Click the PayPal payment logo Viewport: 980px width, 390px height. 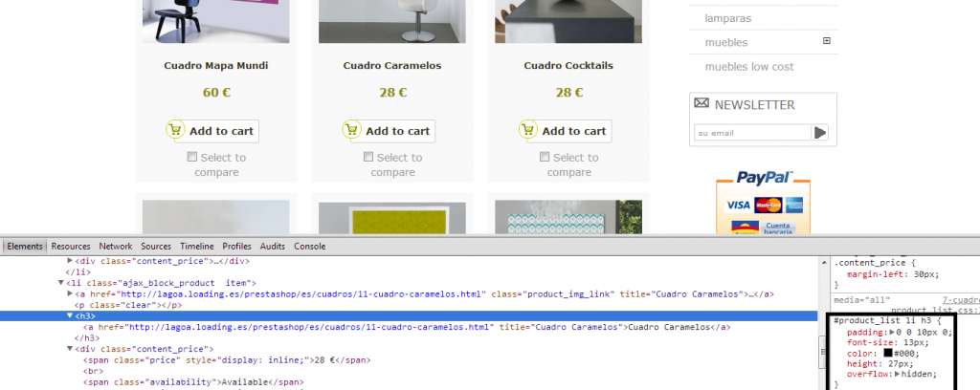point(763,178)
